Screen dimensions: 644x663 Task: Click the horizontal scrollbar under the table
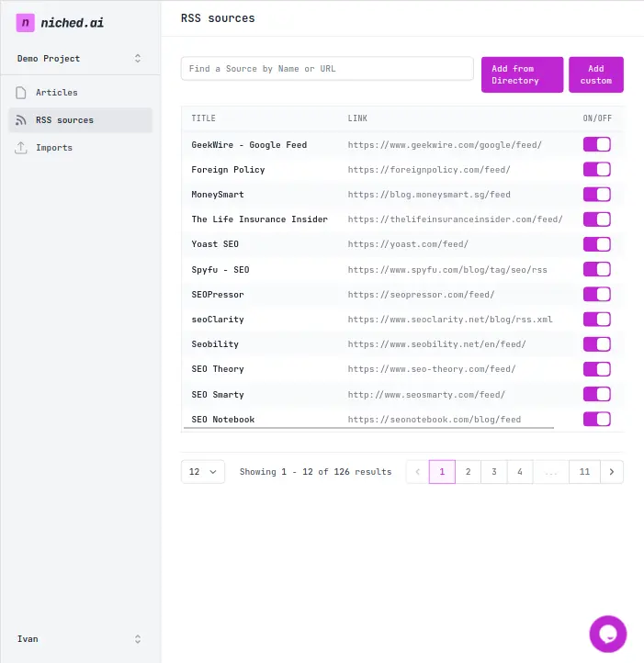click(369, 428)
